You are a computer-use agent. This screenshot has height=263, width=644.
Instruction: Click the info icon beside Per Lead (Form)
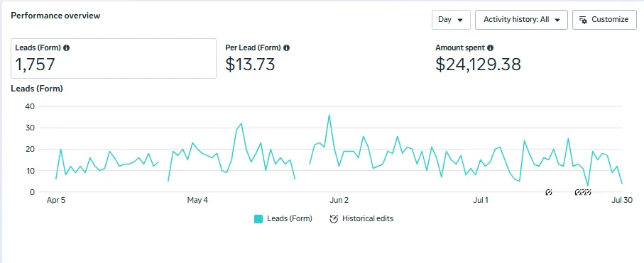tap(286, 47)
